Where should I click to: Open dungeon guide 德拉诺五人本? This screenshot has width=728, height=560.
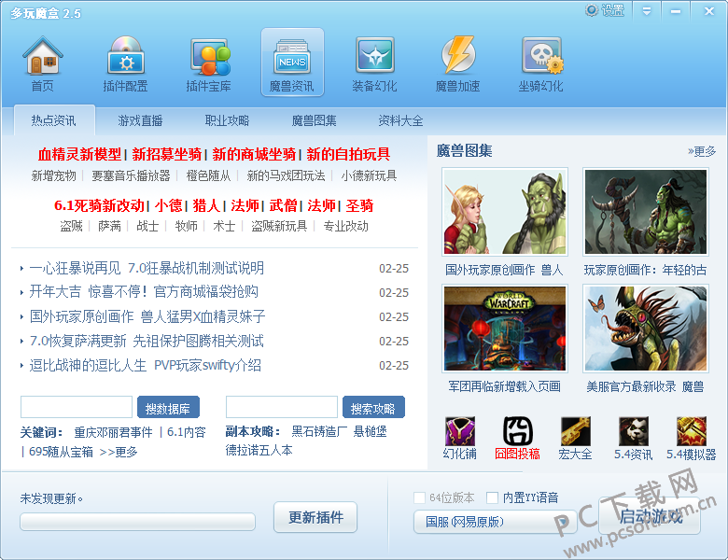click(259, 450)
